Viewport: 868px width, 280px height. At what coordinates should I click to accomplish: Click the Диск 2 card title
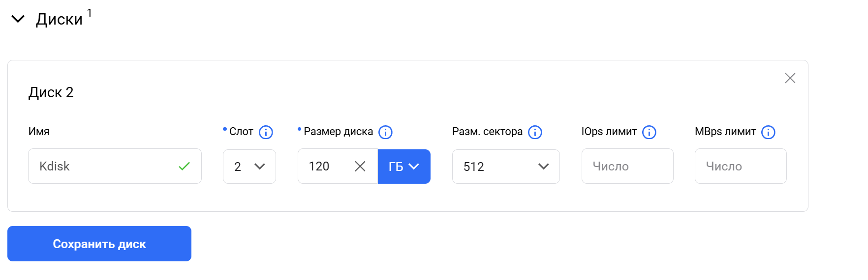[51, 92]
